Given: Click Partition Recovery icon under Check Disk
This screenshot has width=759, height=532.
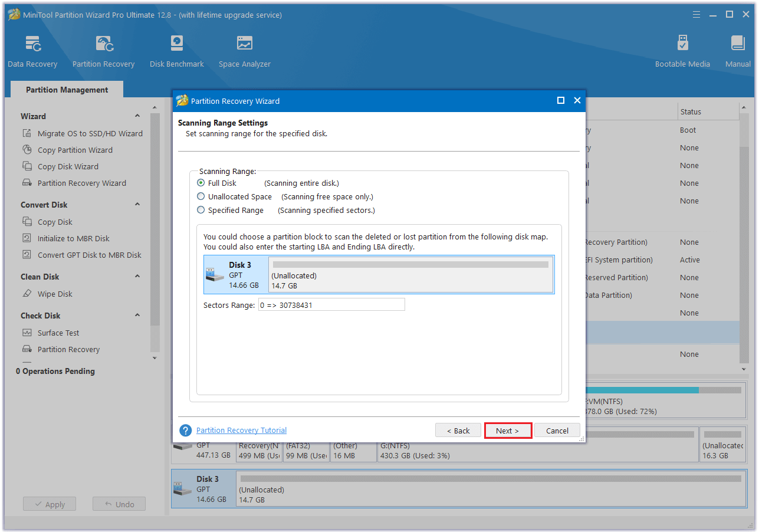Looking at the screenshot, I should 27,349.
